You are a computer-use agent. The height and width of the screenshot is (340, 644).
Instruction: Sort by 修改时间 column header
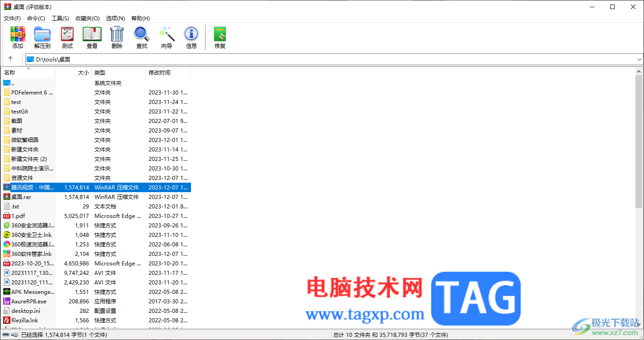click(168, 72)
